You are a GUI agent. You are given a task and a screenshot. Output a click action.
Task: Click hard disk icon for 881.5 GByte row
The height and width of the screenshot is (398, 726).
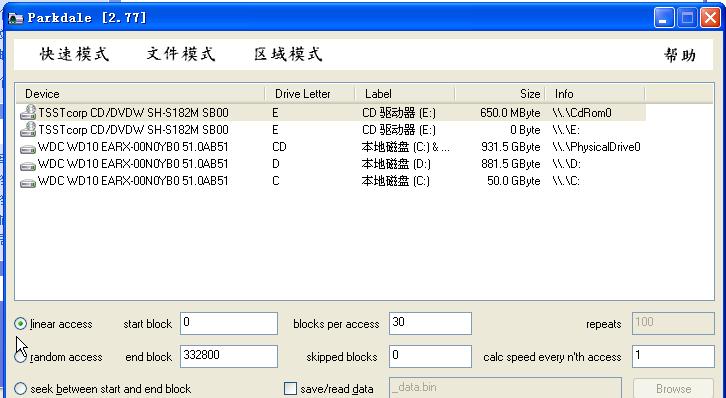pyautogui.click(x=28, y=166)
